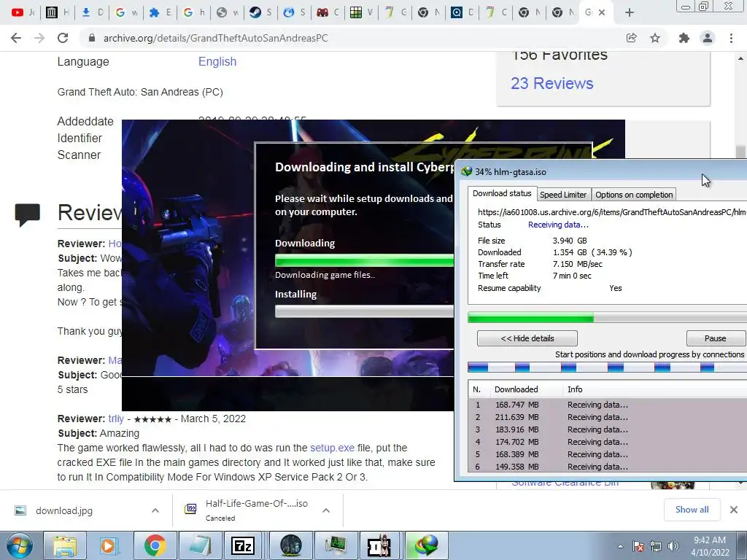Click the Reviews speech bubble icon

(28, 215)
